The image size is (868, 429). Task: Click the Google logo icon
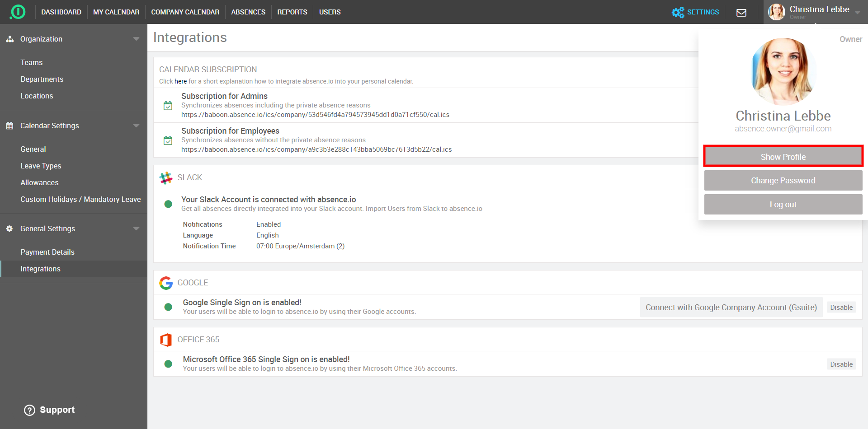tap(166, 283)
